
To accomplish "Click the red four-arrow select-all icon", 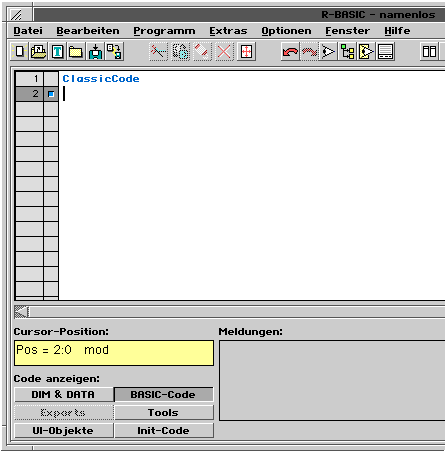I will [246, 52].
